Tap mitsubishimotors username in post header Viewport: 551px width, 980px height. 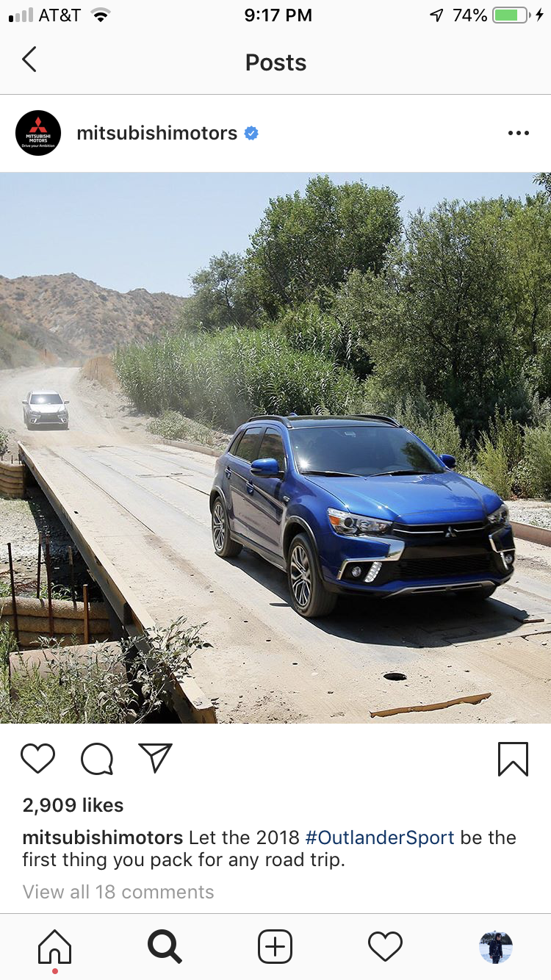157,133
